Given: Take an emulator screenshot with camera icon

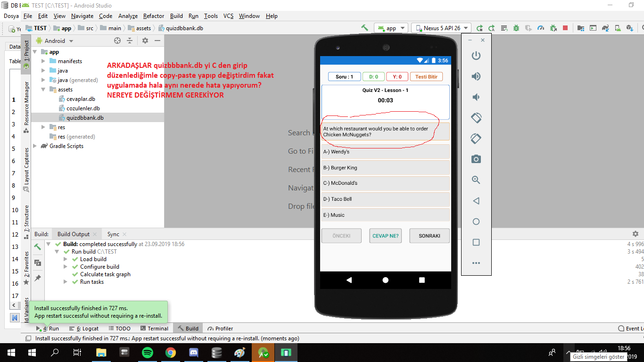Looking at the screenshot, I should point(476,159).
